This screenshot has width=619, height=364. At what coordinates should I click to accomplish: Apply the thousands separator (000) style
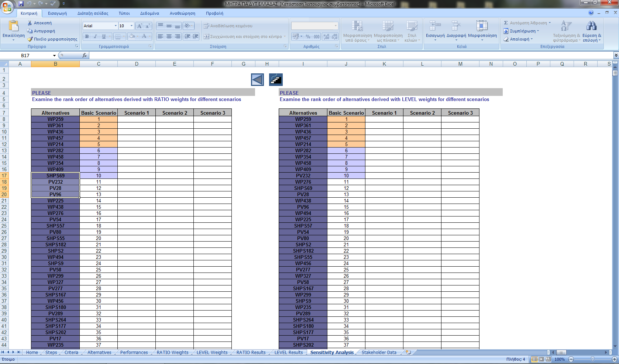click(317, 37)
